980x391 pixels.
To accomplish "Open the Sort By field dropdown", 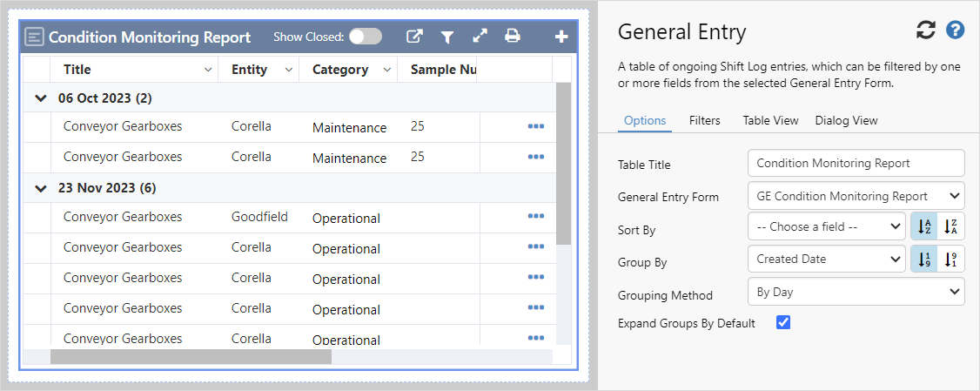I will tap(826, 226).
